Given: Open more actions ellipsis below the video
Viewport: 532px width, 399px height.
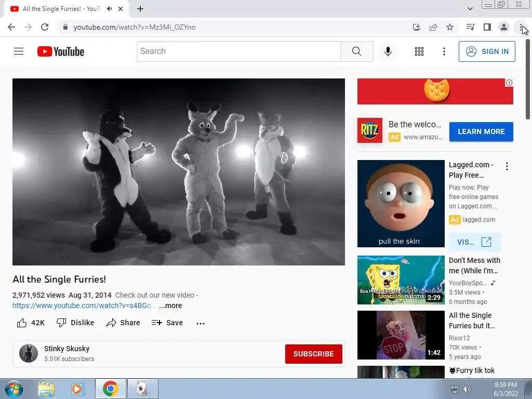Looking at the screenshot, I should (x=201, y=323).
